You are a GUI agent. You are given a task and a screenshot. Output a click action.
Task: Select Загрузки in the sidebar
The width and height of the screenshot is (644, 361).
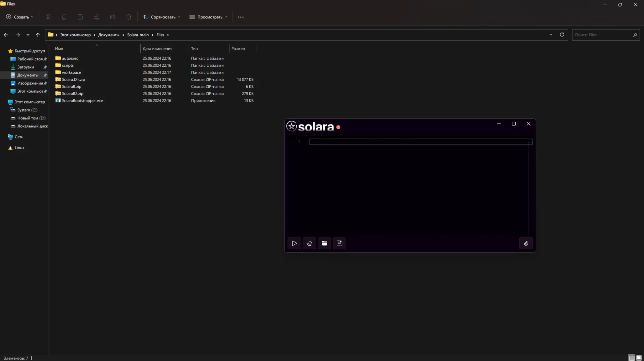[25, 67]
